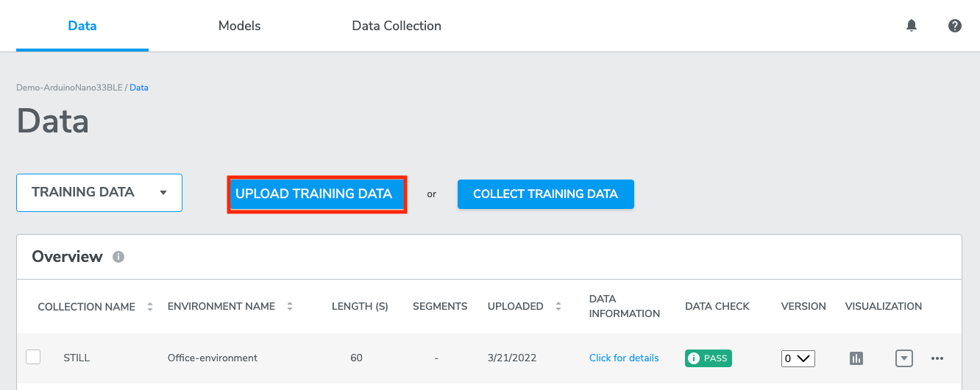
Task: Click the boxed down-arrow icon for STILL
Action: coord(904,358)
